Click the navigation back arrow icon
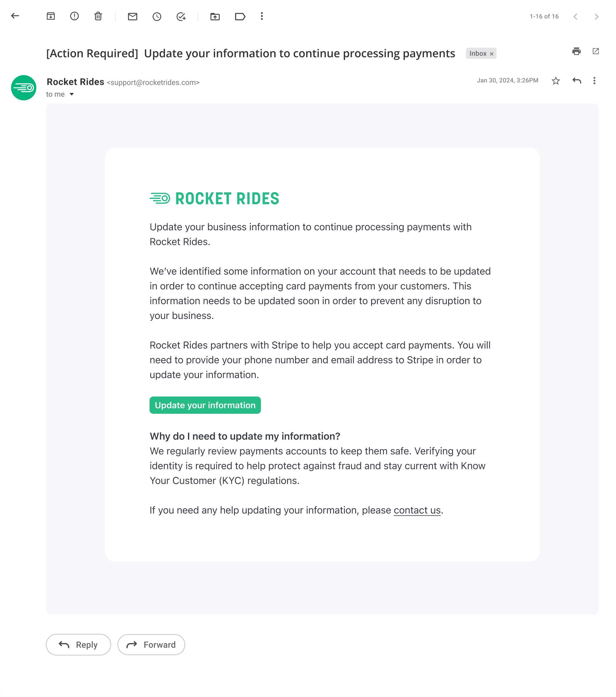Screen dimensions: 616x697 [x=15, y=16]
